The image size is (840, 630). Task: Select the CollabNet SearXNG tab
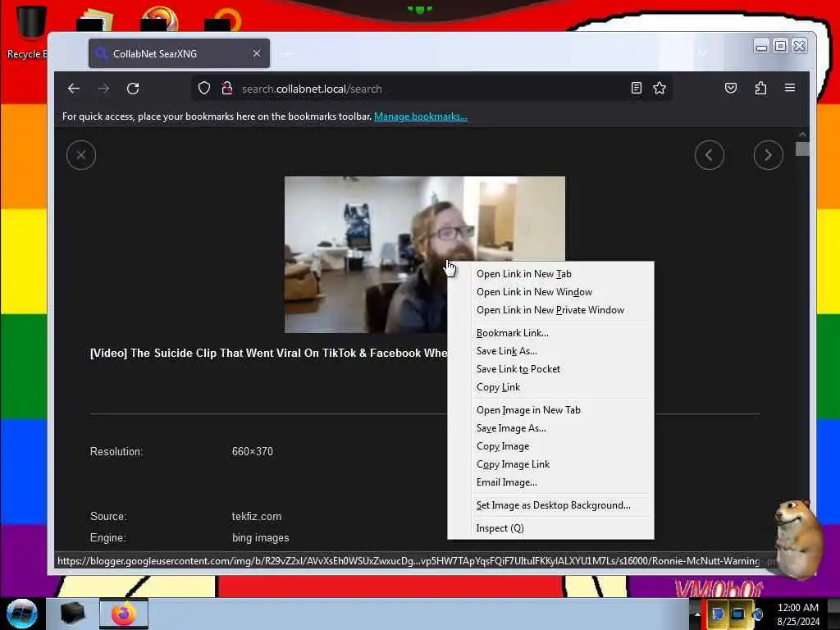point(179,53)
